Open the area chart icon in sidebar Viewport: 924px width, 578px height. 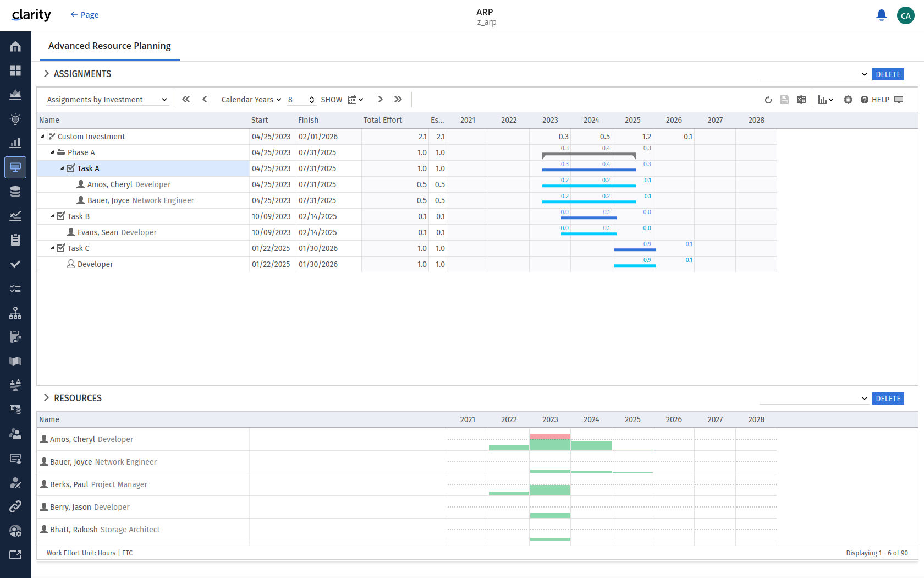pos(15,95)
